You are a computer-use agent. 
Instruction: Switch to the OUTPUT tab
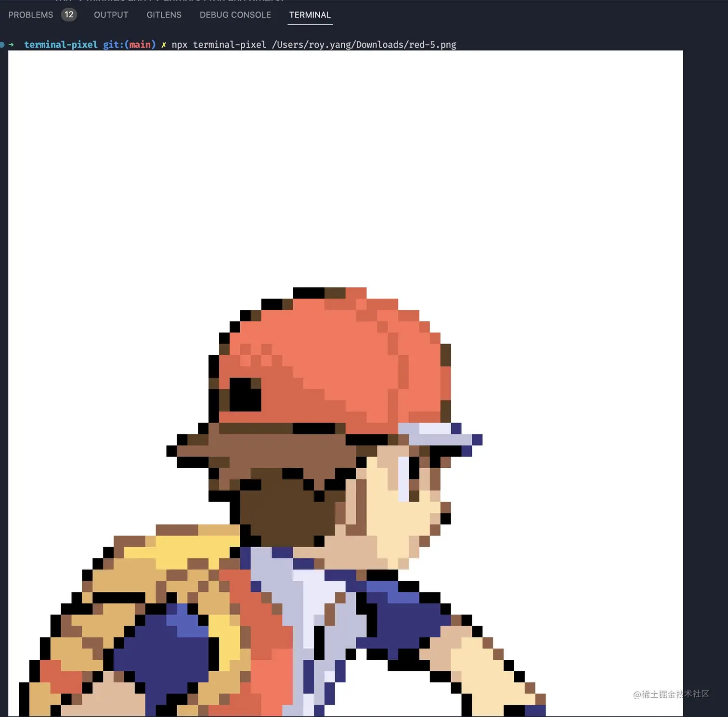pos(111,15)
